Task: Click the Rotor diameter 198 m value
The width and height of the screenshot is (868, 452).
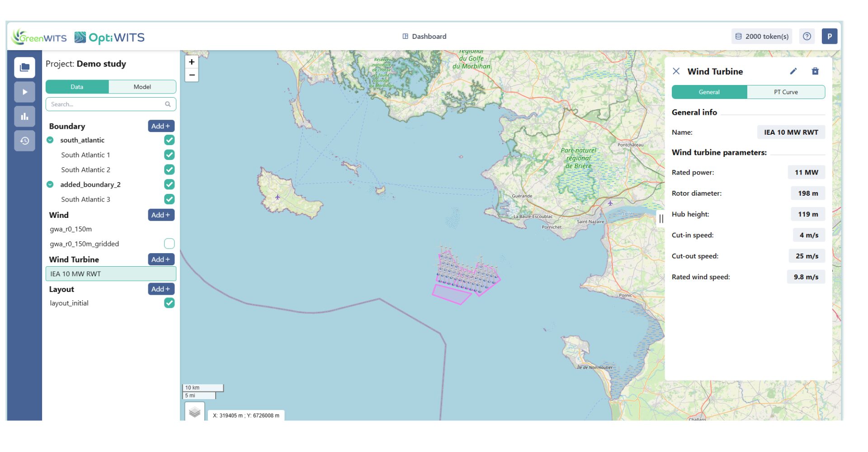Action: tap(808, 193)
